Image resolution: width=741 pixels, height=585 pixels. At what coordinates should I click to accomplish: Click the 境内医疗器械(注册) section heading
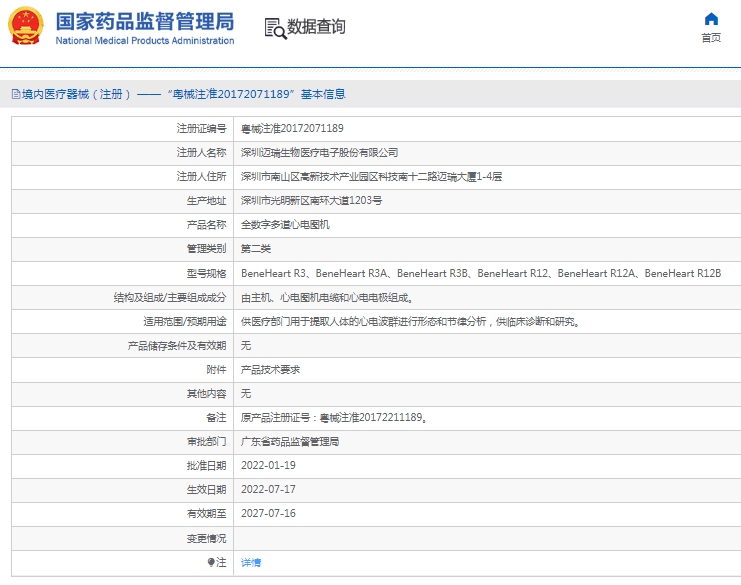(77, 94)
